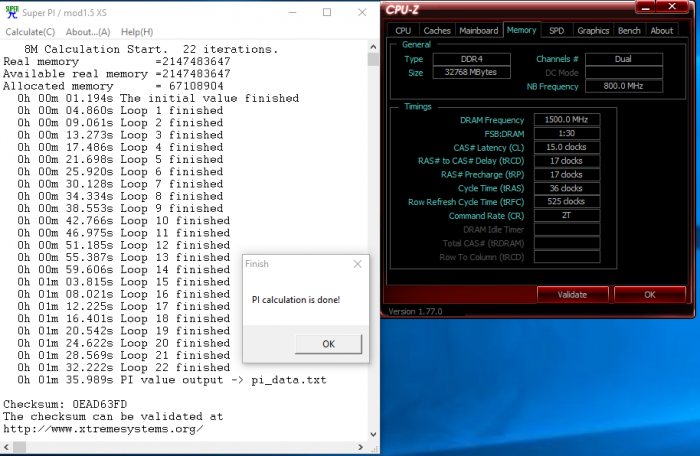700x456 pixels.
Task: Click the 'PI calculation is done!' message
Action: point(296,300)
